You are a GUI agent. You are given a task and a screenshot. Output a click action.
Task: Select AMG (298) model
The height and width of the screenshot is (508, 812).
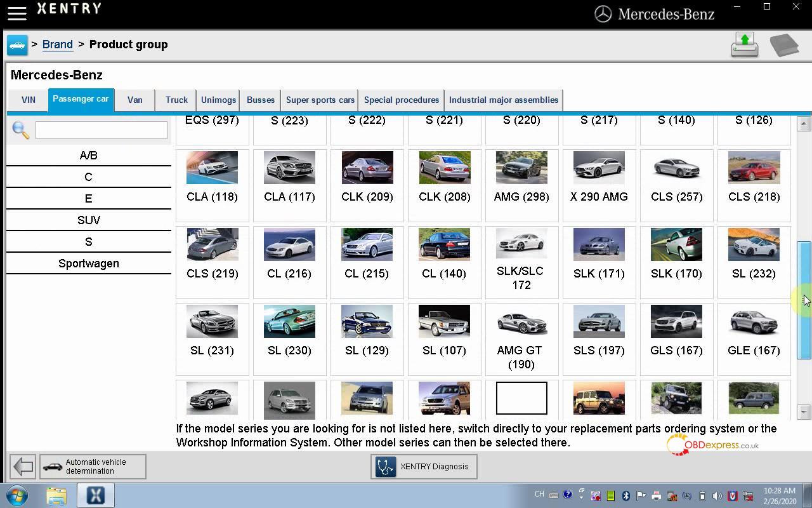(521, 185)
